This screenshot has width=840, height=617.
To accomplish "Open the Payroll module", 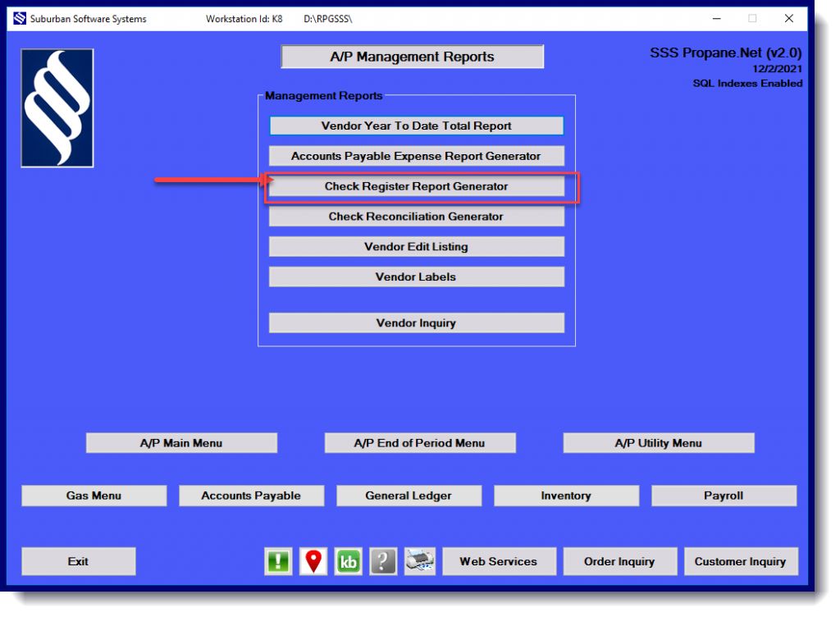I will [x=724, y=496].
